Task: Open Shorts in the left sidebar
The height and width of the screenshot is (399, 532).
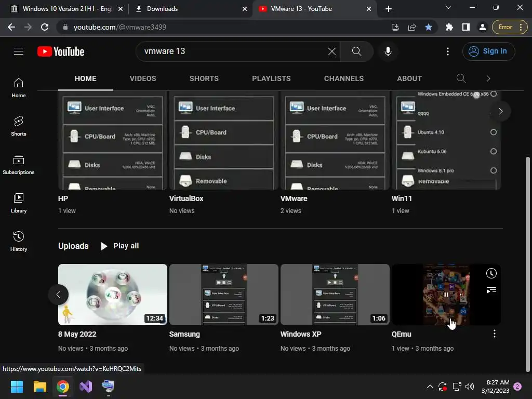Action: (19, 126)
